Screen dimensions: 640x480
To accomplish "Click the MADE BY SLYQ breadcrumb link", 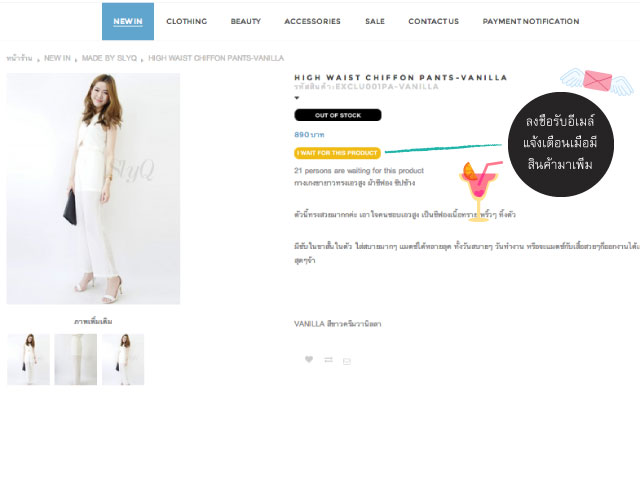I will point(109,58).
